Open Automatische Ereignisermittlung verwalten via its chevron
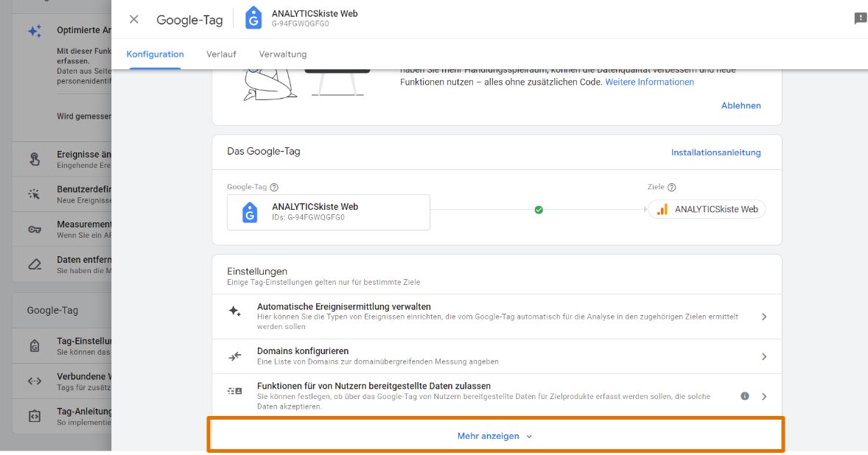Image resolution: width=868 pixels, height=455 pixels. 764,316
